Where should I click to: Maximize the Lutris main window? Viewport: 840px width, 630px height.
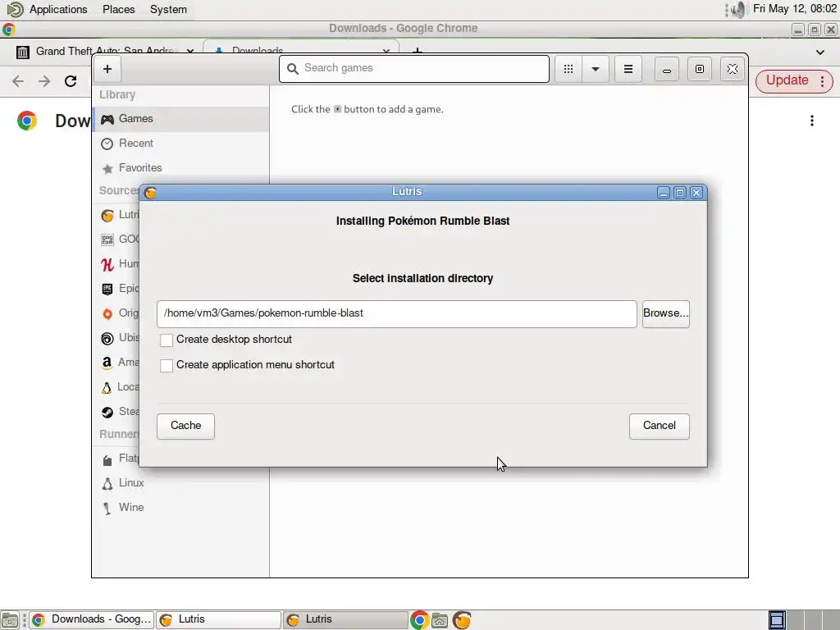699,69
